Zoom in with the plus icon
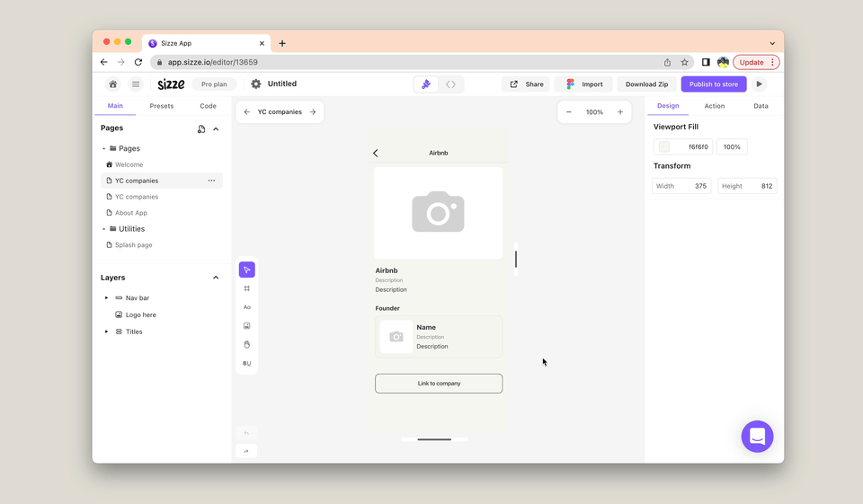863x504 pixels. pos(620,112)
